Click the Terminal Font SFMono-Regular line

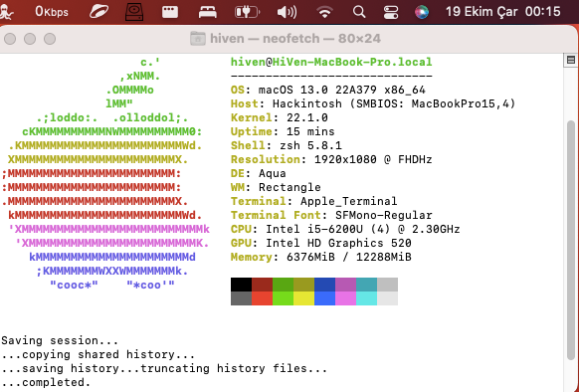331,215
